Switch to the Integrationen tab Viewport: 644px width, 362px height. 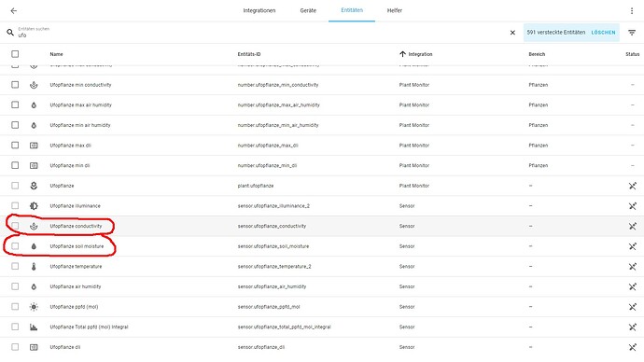[x=259, y=10]
